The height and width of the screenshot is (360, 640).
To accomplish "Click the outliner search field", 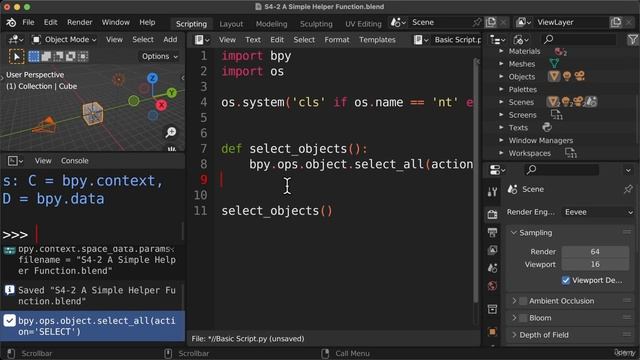I will (x=579, y=39).
